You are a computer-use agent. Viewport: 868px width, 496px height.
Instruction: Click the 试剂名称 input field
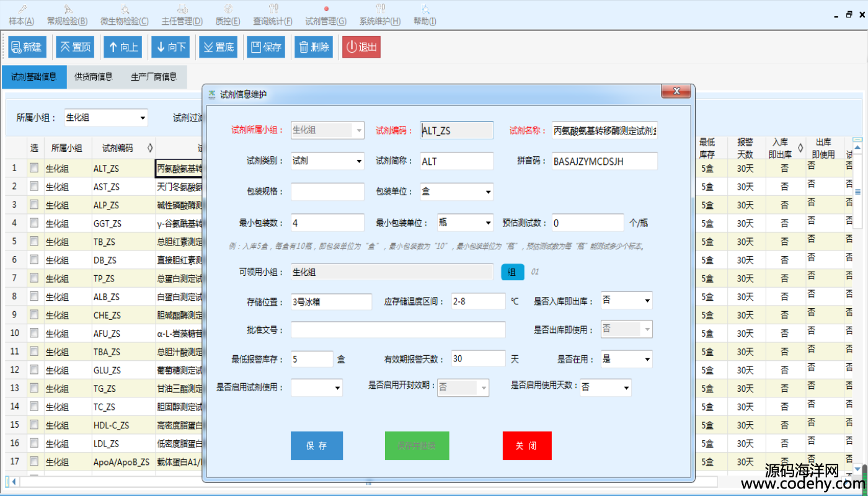pos(604,130)
